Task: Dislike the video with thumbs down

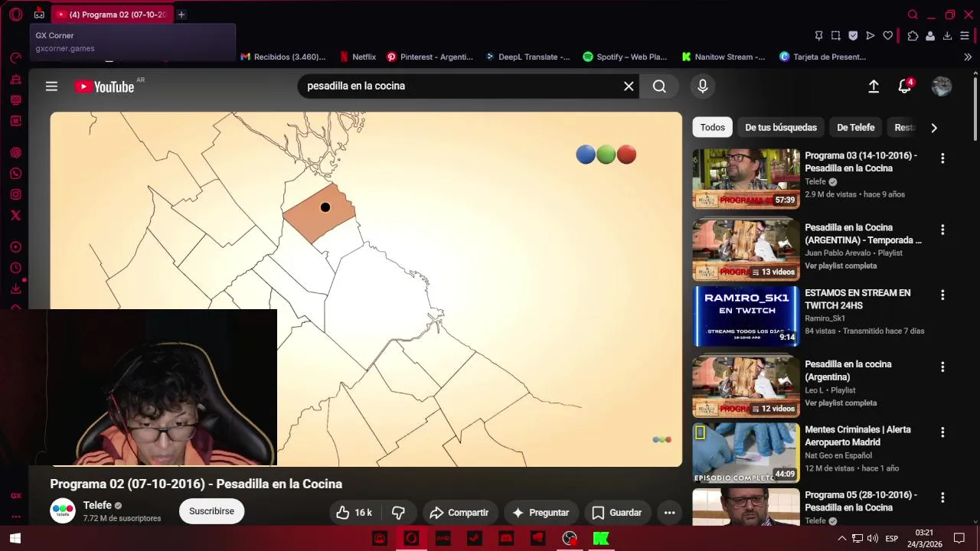Action: (398, 513)
